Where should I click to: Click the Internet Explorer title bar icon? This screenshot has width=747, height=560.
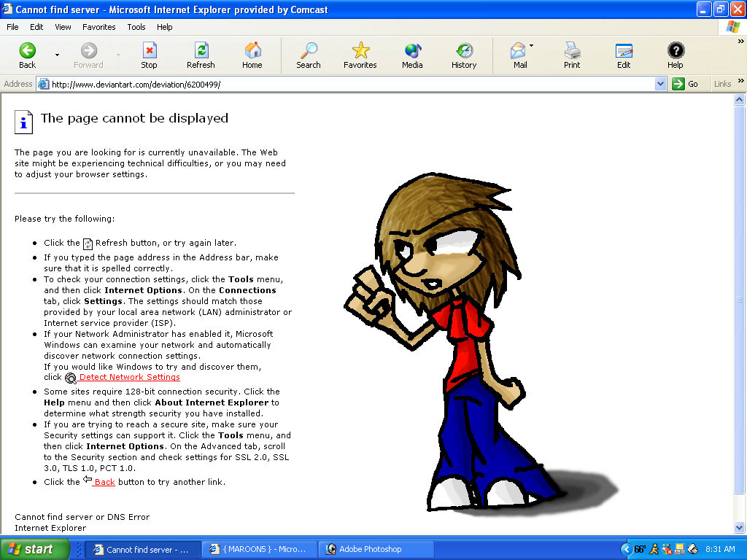point(7,9)
